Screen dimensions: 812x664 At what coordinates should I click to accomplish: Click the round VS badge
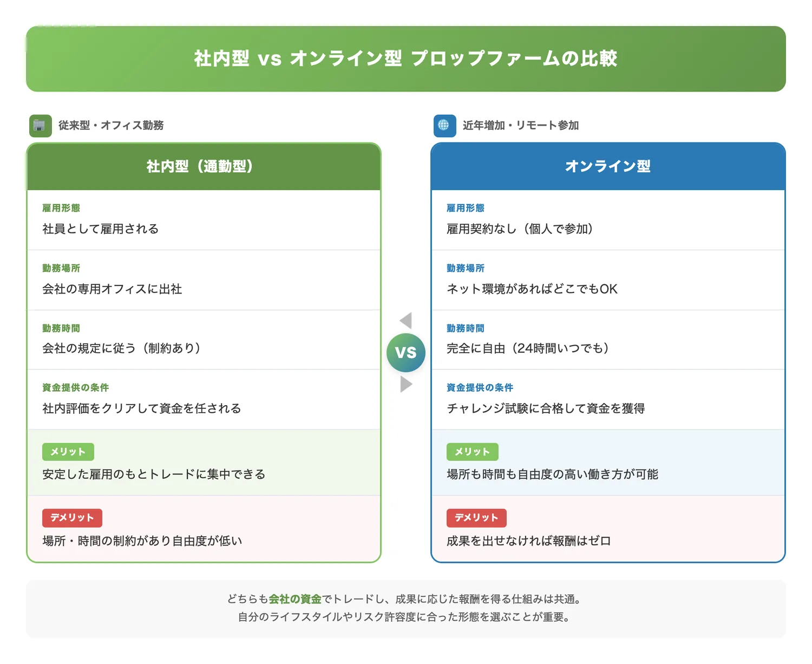click(406, 353)
